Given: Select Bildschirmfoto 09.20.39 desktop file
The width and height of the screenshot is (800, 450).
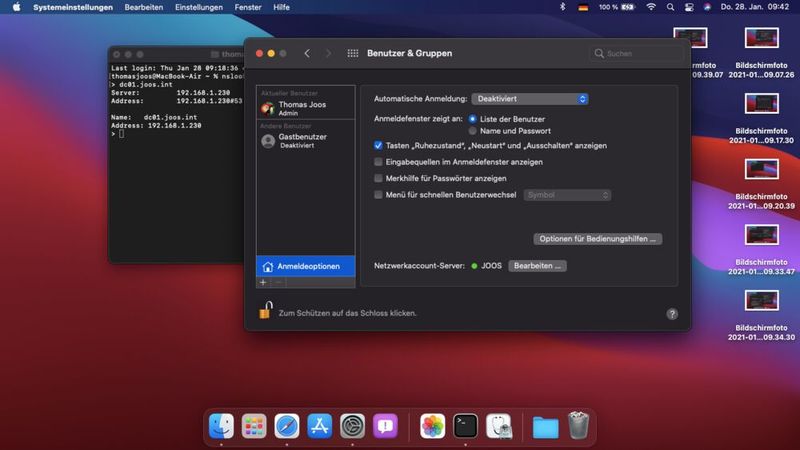Looking at the screenshot, I should (x=761, y=184).
